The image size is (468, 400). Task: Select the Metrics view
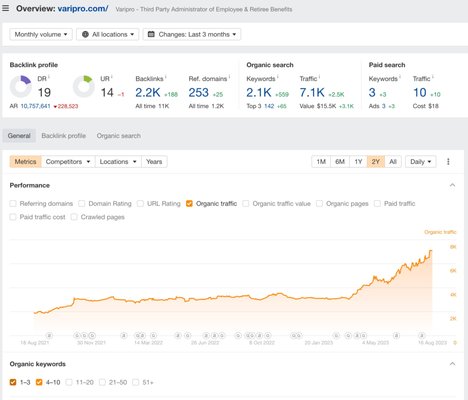pyautogui.click(x=25, y=162)
